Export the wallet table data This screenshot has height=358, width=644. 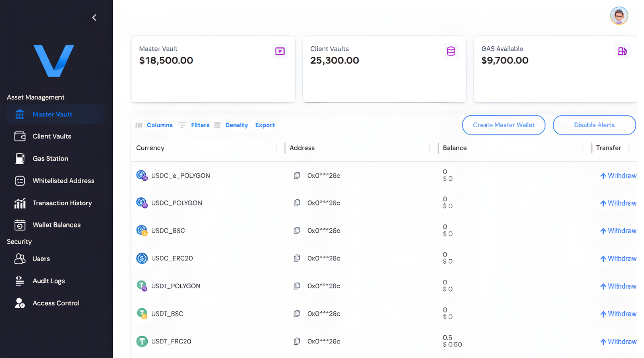click(x=265, y=125)
